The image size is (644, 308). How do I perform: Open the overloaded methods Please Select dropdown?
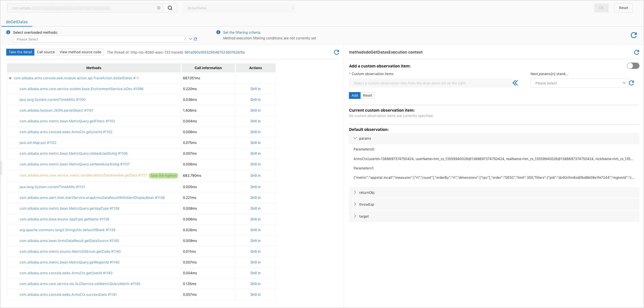pos(189,39)
